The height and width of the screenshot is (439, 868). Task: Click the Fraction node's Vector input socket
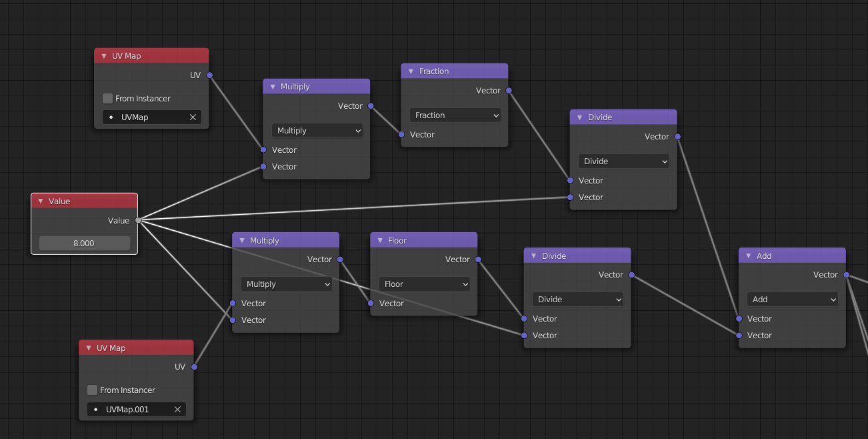(401, 135)
